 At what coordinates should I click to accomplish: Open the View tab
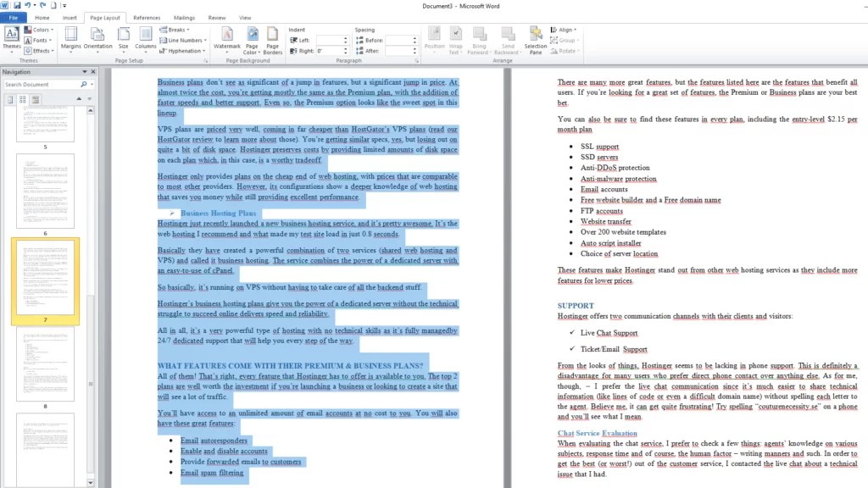245,18
